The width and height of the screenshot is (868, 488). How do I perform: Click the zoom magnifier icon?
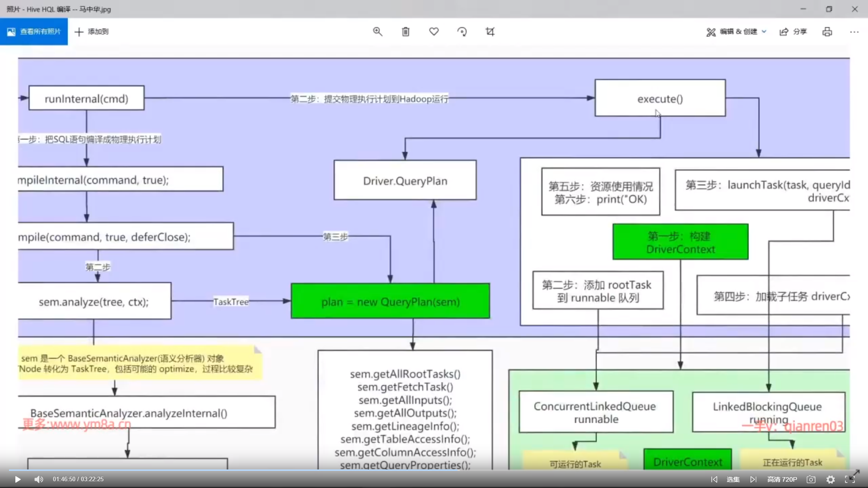(x=377, y=32)
